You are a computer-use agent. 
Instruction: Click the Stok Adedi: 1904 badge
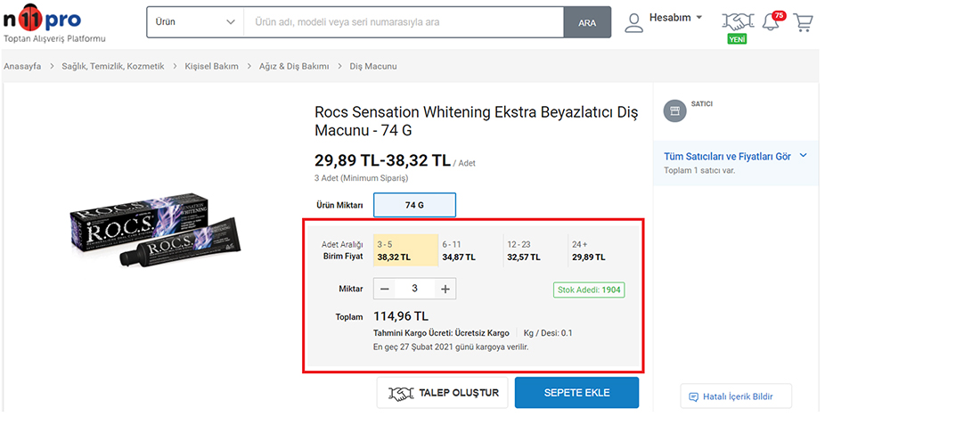point(589,290)
